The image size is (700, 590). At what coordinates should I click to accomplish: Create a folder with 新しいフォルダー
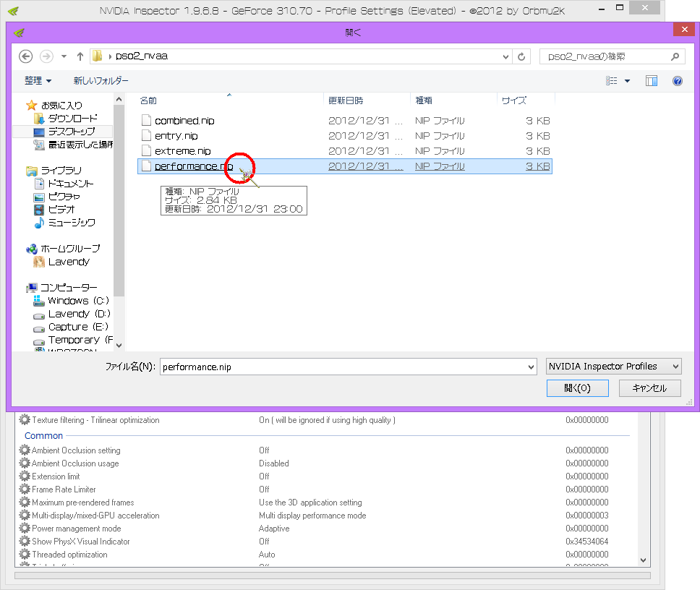click(x=101, y=81)
